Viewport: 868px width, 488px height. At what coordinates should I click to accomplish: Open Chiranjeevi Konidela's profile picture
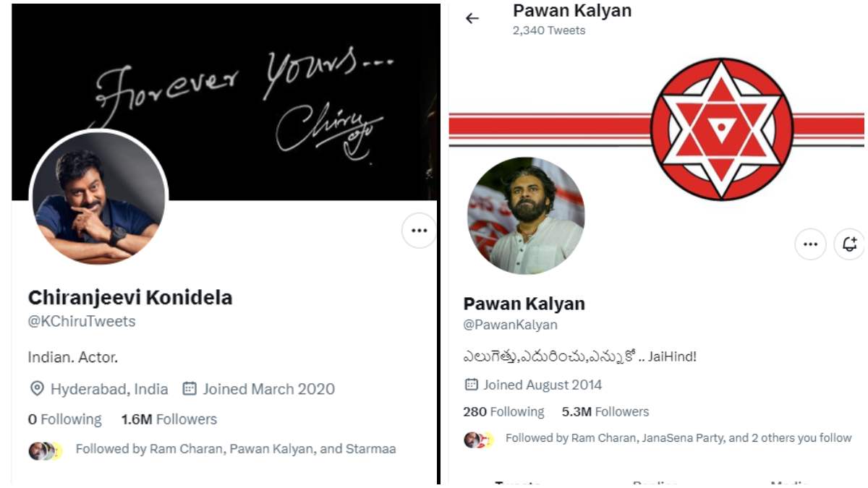click(98, 197)
